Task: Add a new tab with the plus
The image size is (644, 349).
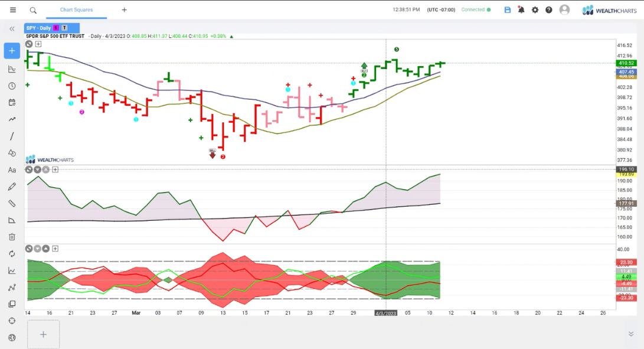Action: [x=124, y=10]
